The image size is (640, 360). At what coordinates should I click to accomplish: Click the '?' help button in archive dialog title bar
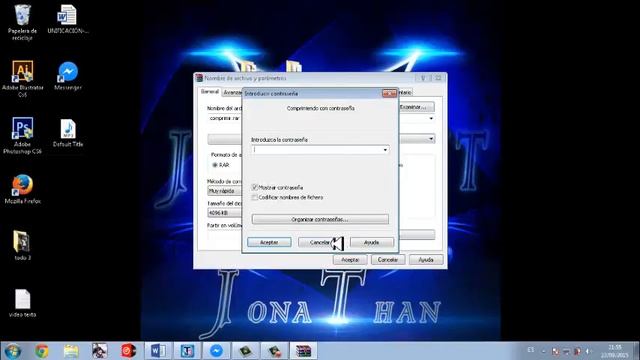pos(423,78)
